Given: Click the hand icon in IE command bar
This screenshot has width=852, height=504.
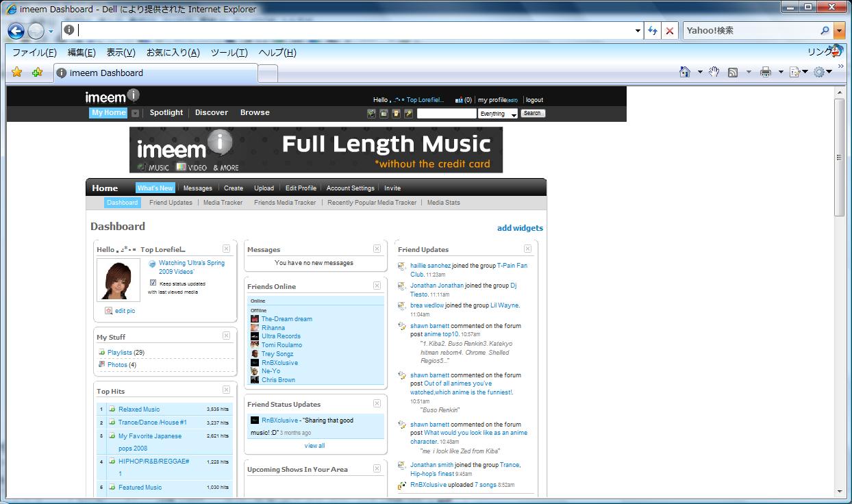Looking at the screenshot, I should click(x=714, y=72).
